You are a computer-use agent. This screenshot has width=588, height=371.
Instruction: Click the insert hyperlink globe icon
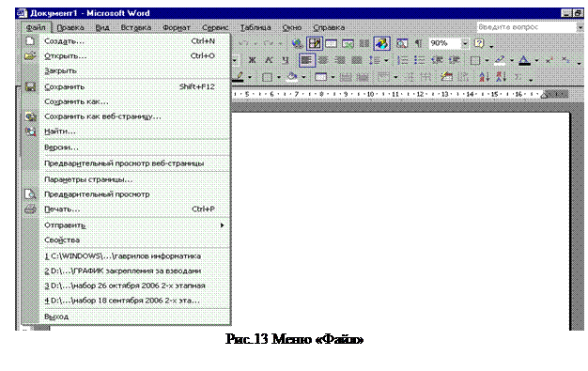tap(297, 43)
